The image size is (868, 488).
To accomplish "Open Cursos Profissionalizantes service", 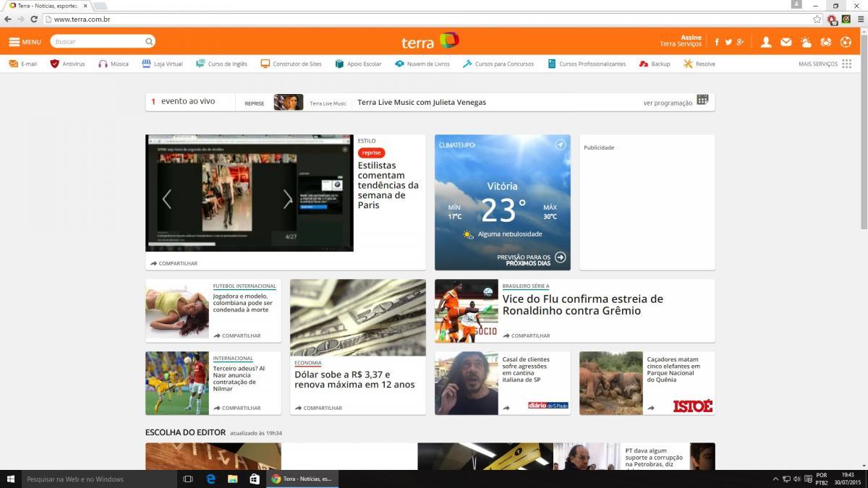I will [x=587, y=64].
